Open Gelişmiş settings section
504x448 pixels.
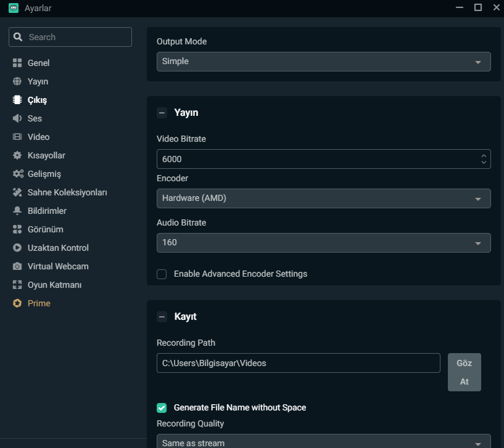(x=44, y=174)
